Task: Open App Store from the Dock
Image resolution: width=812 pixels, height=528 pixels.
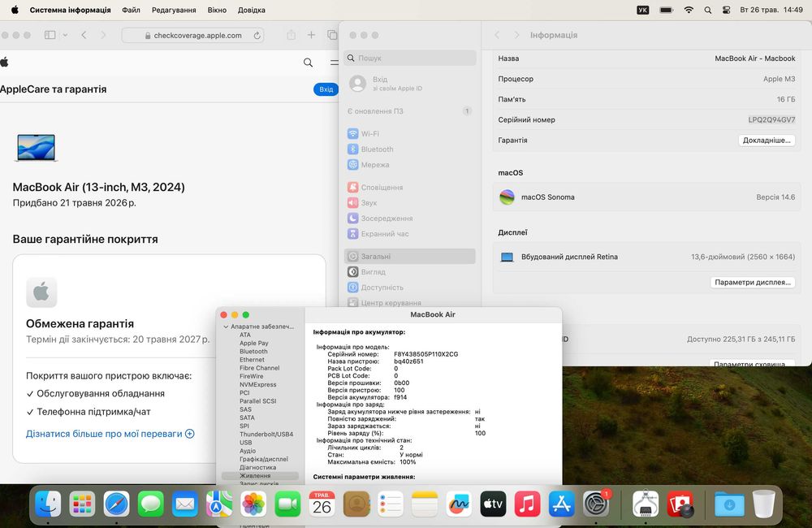Action: pyautogui.click(x=561, y=504)
